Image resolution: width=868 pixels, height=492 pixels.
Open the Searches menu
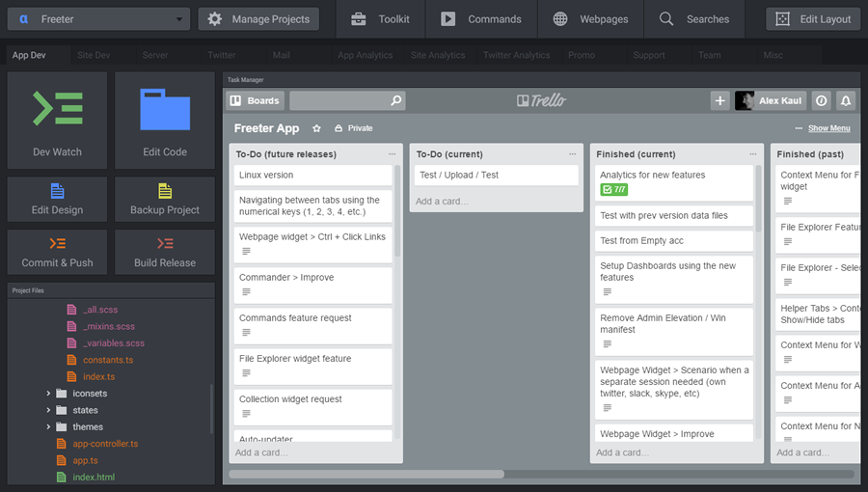tap(694, 19)
